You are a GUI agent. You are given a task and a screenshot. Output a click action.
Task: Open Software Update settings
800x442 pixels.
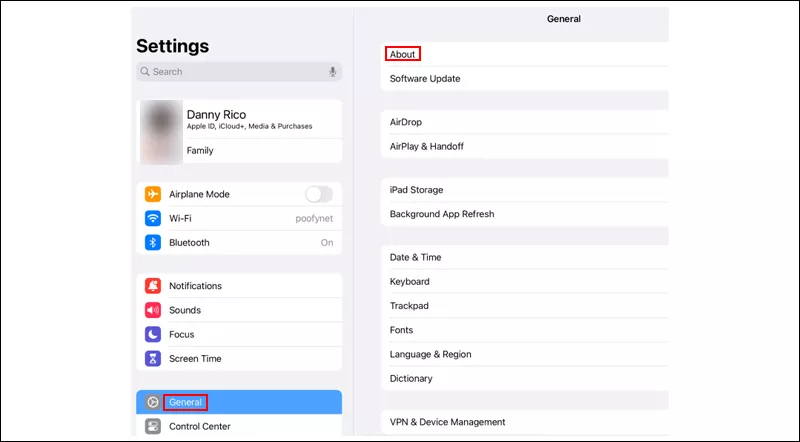[x=425, y=78]
